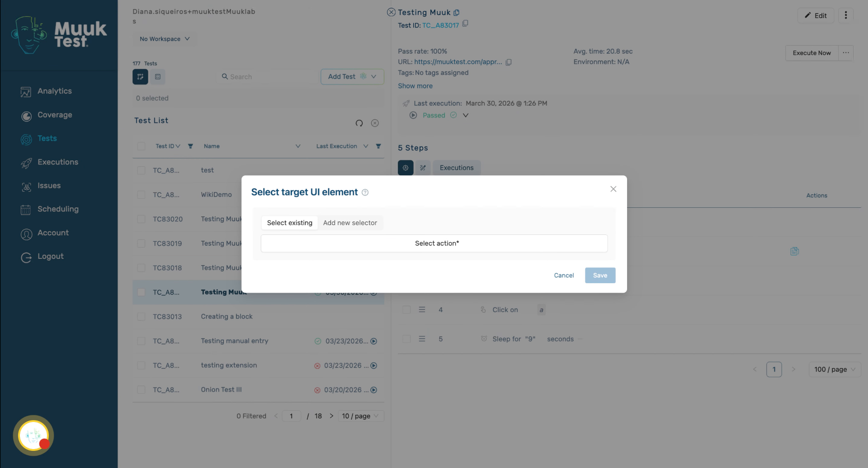Check the TC83013 row checkbox
This screenshot has width=868, height=468.
(141, 317)
